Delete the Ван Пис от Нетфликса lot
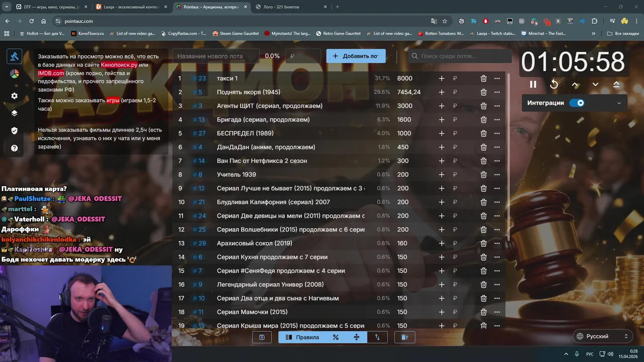Viewport: 644px width, 362px height. tap(484, 161)
